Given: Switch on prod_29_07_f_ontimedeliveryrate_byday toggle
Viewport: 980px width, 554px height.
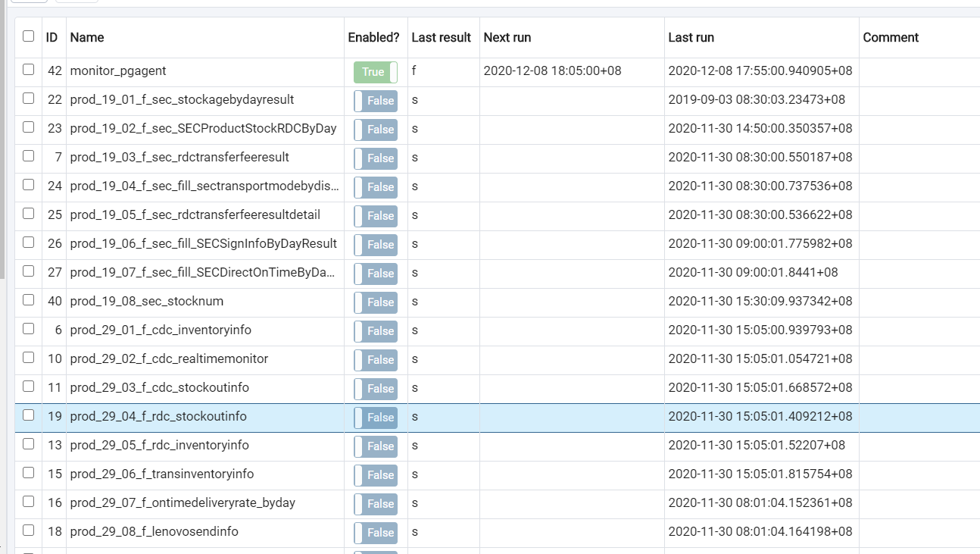Looking at the screenshot, I should 376,504.
